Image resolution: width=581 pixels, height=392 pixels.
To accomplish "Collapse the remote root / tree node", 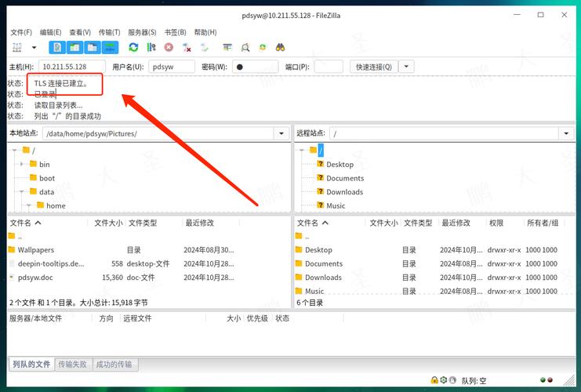I will [x=302, y=150].
